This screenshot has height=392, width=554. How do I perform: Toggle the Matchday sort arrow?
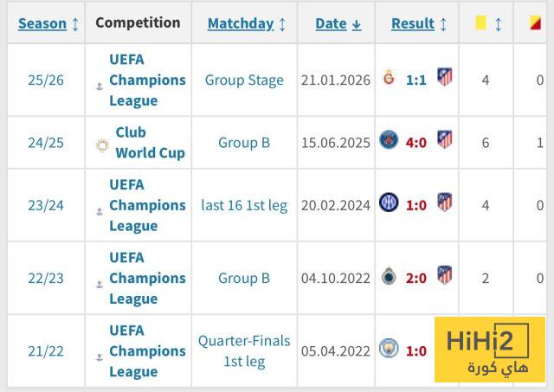point(282,24)
